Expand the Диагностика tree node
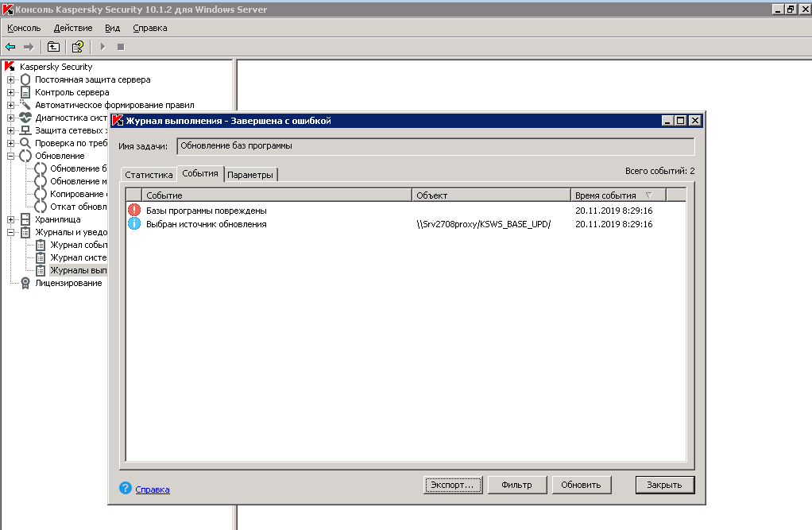The height and width of the screenshot is (530, 812). (10, 118)
